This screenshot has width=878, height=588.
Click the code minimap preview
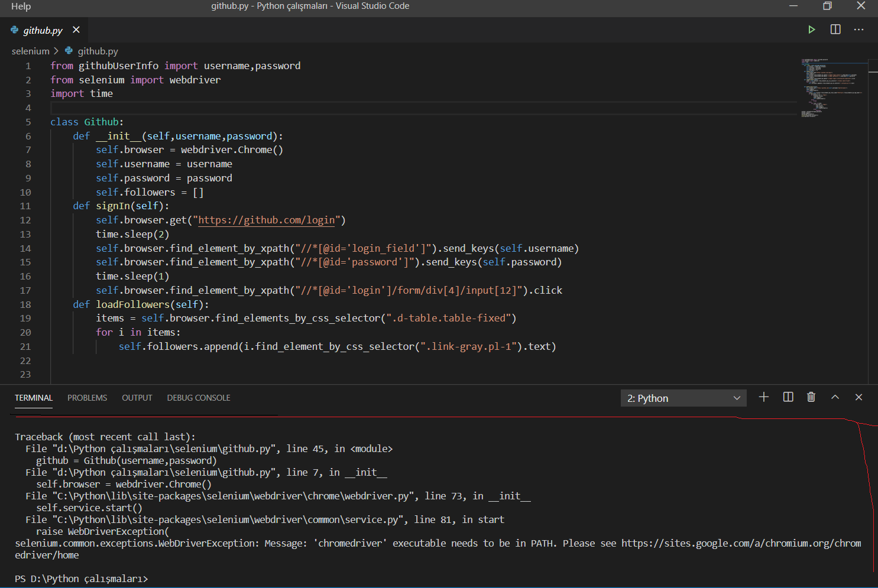(x=831, y=87)
